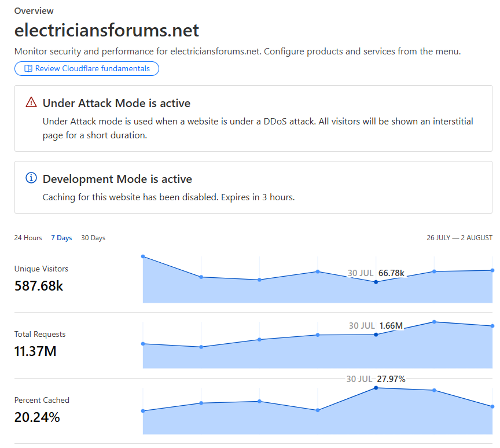This screenshot has width=500, height=448.
Task: Click the 66.78k tooltip value
Action: coord(391,273)
